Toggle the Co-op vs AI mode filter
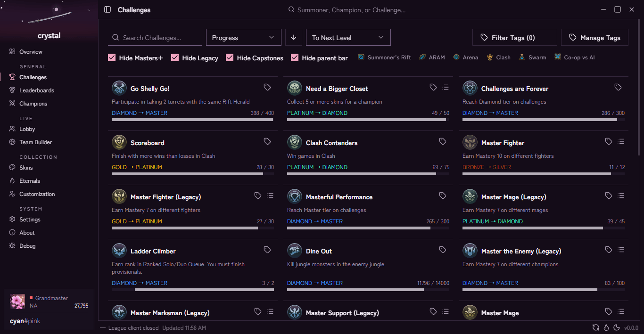Screen dimensions: 644x334 click(x=575, y=57)
